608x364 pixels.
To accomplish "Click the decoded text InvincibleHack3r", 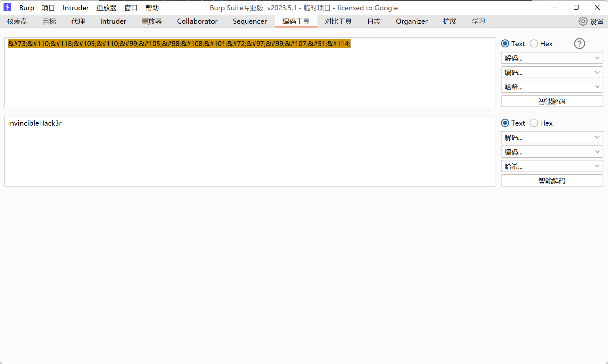I will pyautogui.click(x=35, y=123).
